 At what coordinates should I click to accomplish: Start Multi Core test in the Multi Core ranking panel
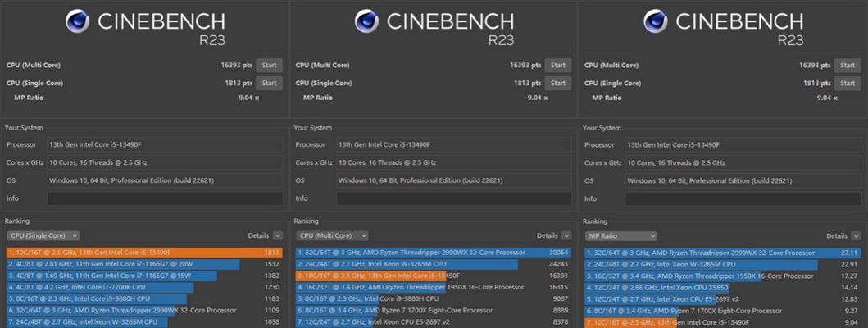click(x=558, y=66)
